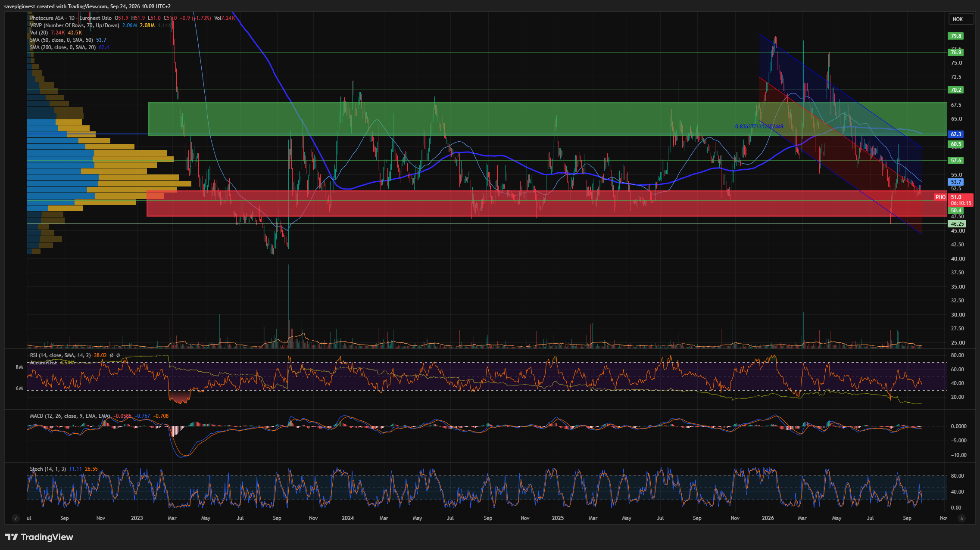
Task: Click the SMA 200 indicator legend
Action: point(62,47)
